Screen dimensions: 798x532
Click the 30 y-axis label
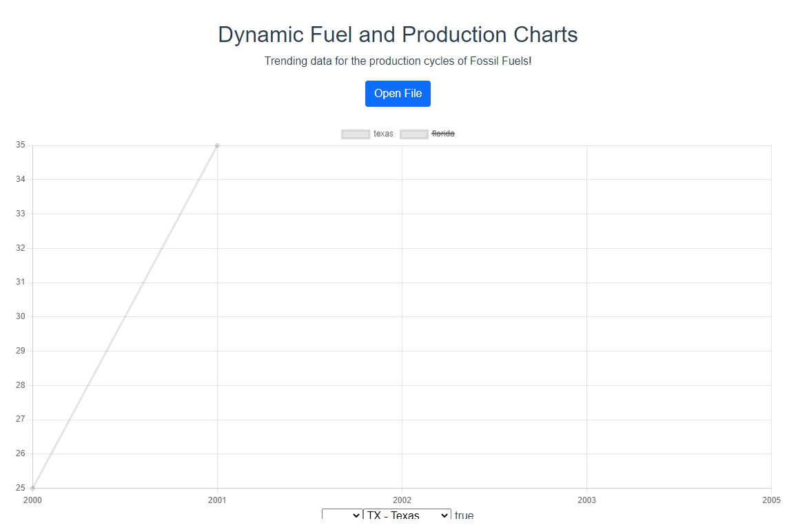click(20, 316)
